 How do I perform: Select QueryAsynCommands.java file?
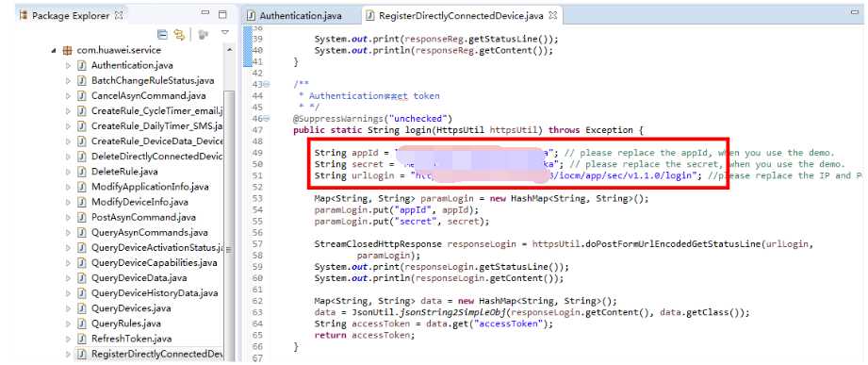pyautogui.click(x=150, y=233)
